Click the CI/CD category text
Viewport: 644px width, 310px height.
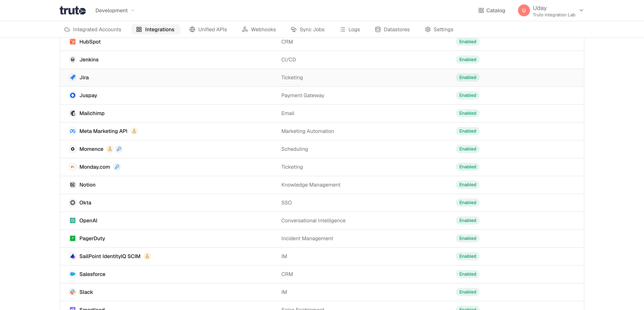(x=289, y=60)
